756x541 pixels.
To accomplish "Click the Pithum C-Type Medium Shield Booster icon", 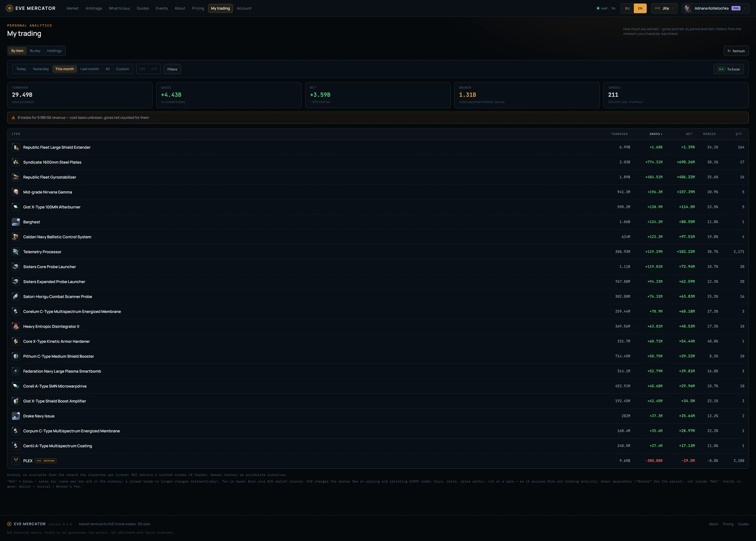I will [x=16, y=356].
